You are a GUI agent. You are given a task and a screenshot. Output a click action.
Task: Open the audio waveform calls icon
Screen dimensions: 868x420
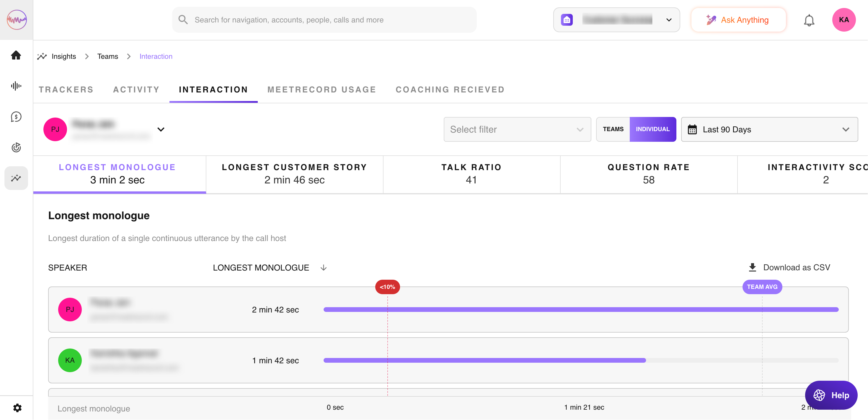pyautogui.click(x=16, y=86)
